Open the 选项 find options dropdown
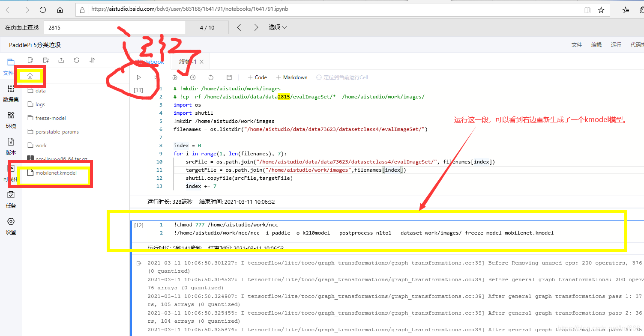This screenshot has height=336, width=644. pos(278,27)
